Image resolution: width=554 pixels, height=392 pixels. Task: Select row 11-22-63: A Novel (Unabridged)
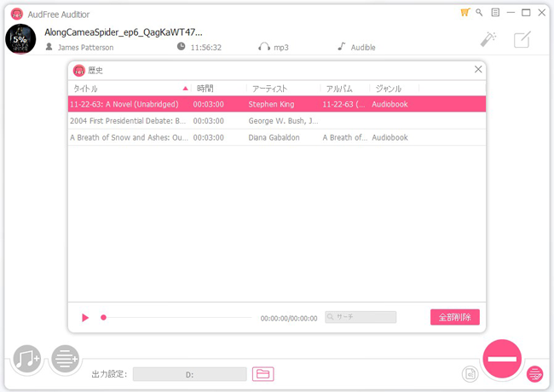pos(277,104)
